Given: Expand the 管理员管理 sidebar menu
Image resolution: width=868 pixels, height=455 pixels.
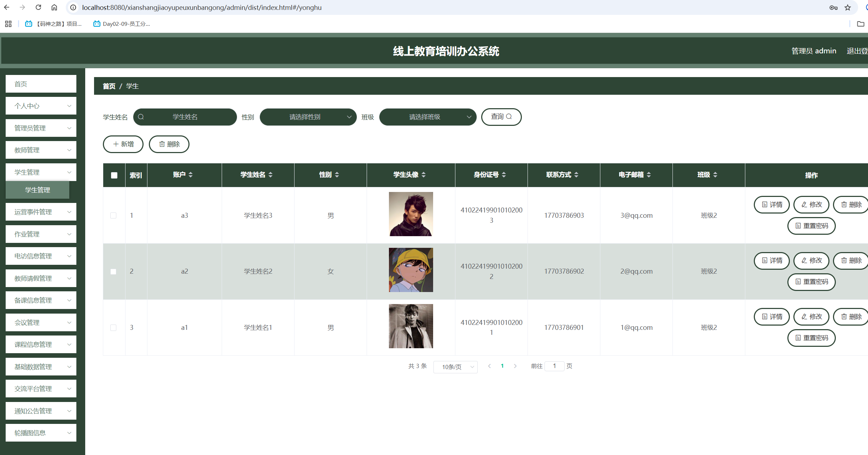Looking at the screenshot, I should click(x=41, y=128).
